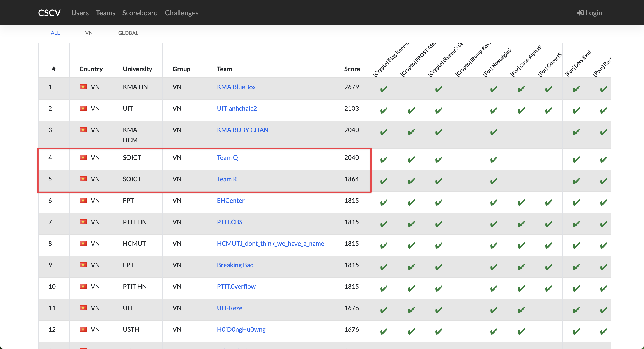Viewport: 644px width, 349px height.
Task: Open the KMA.RUBY CHAN team link
Action: (x=242, y=130)
